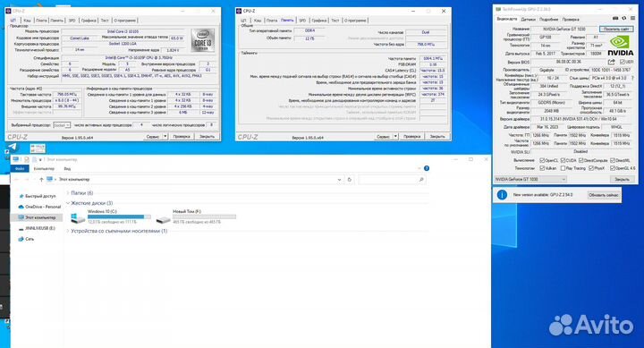This screenshot has width=644, height=348.
Task: Open Сервис dropdown arrow in left CPU-Z
Action: point(165,136)
